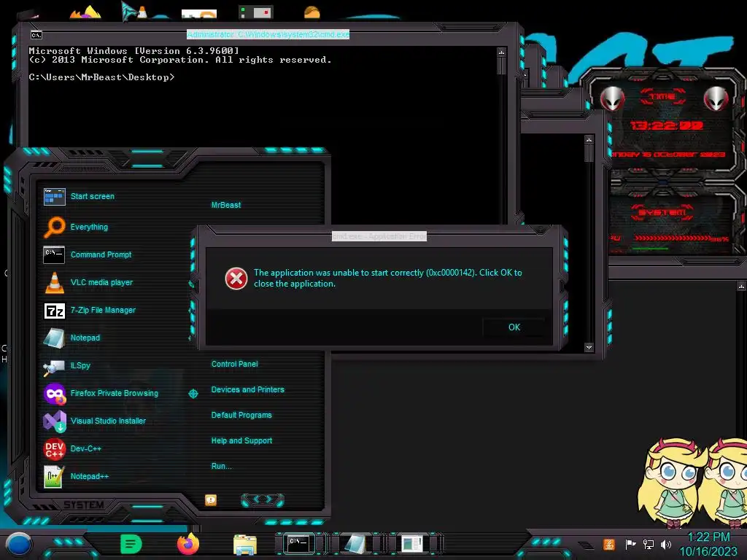
Task: Launch the Everything search app
Action: point(76,227)
